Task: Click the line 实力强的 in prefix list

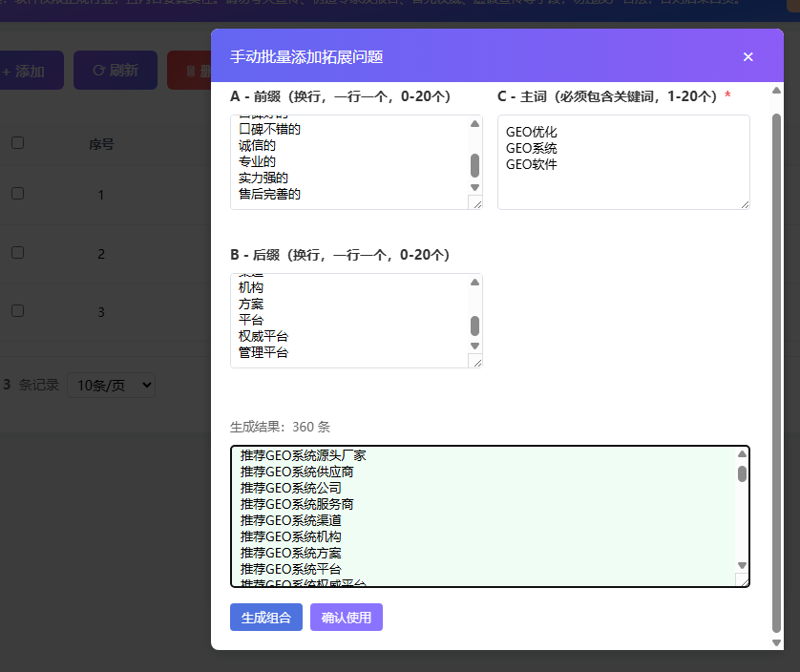Action: pyautogui.click(x=263, y=178)
